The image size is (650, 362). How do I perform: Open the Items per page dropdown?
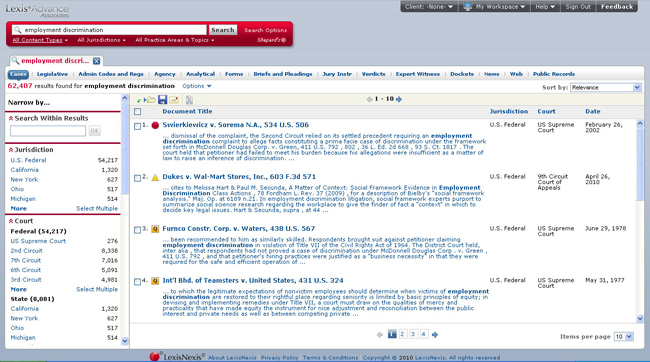[623, 337]
